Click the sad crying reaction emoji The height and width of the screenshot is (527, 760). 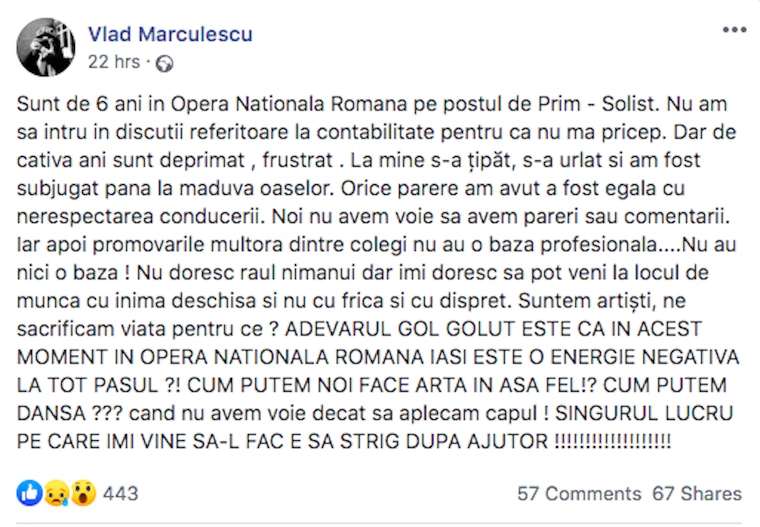pyautogui.click(x=57, y=493)
